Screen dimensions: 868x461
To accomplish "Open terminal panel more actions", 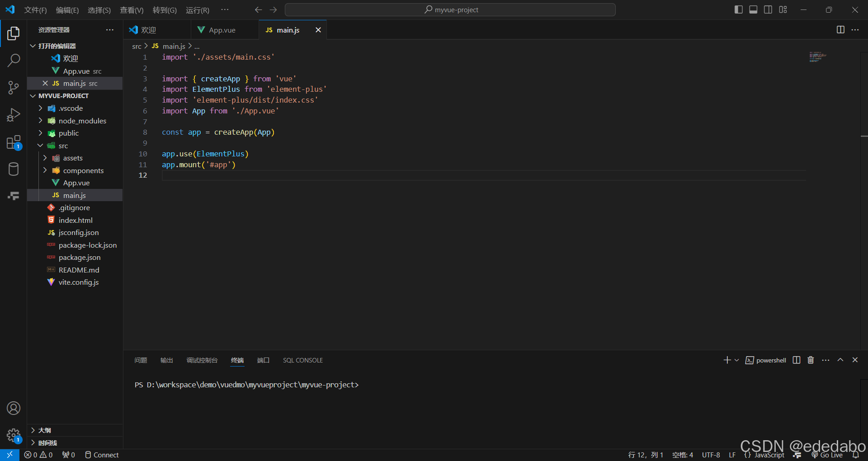I will (x=826, y=360).
